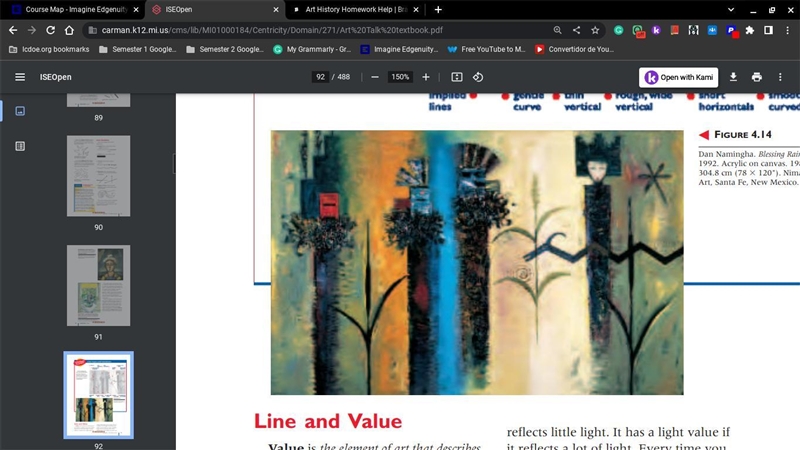Show the page thumbnails view
Screen dimensions: 800x450
tap(20, 111)
